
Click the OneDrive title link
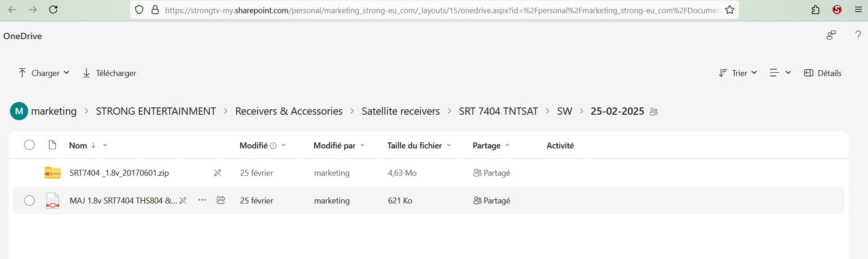pos(22,36)
